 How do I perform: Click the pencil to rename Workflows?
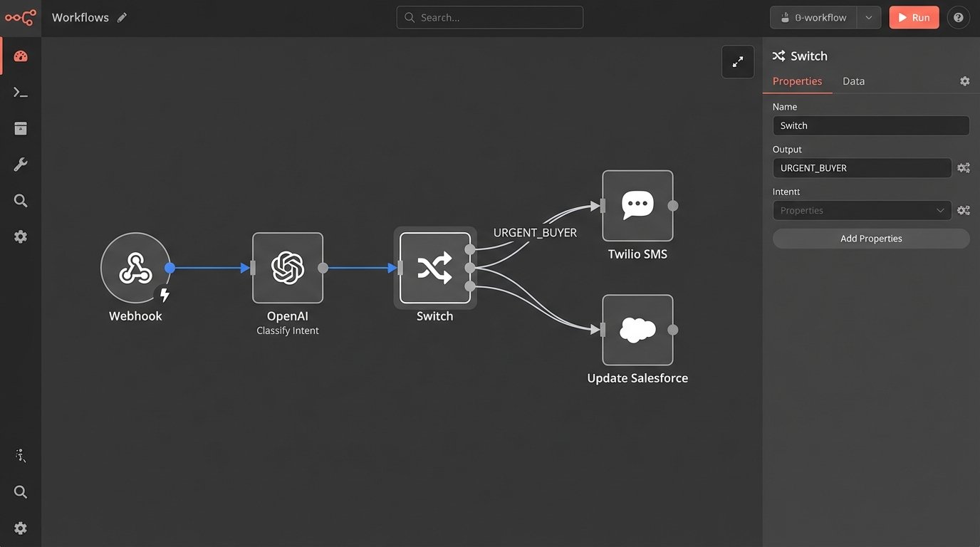click(x=123, y=18)
